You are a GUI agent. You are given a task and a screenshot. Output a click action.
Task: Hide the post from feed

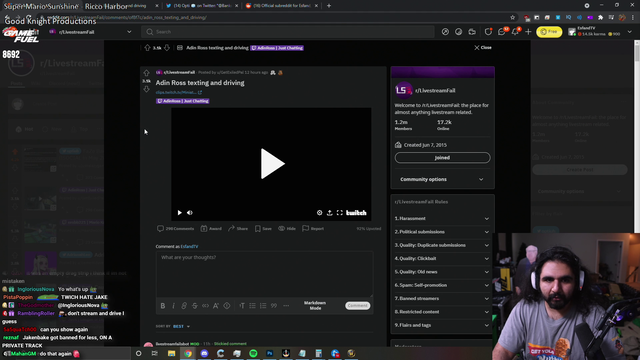[x=287, y=229]
